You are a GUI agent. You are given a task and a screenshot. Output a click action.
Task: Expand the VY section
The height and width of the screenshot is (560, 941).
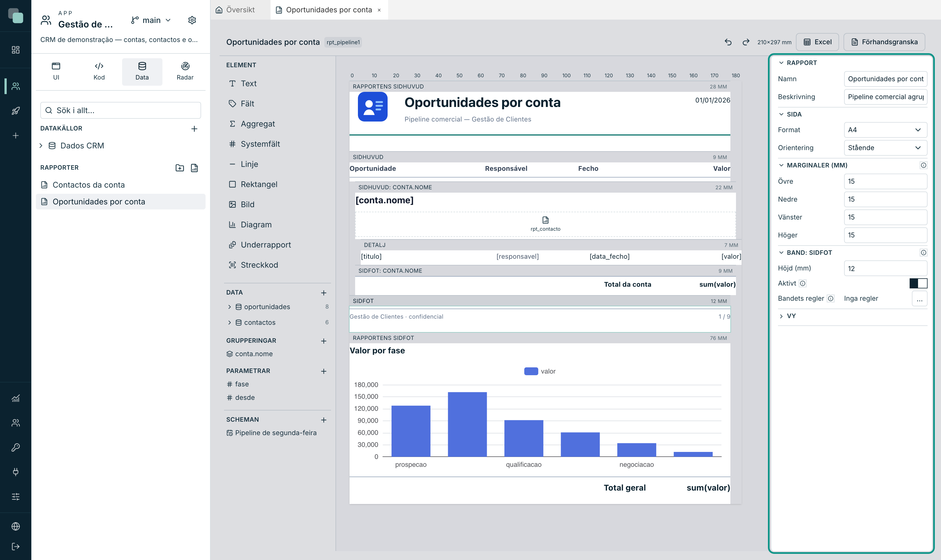click(781, 316)
